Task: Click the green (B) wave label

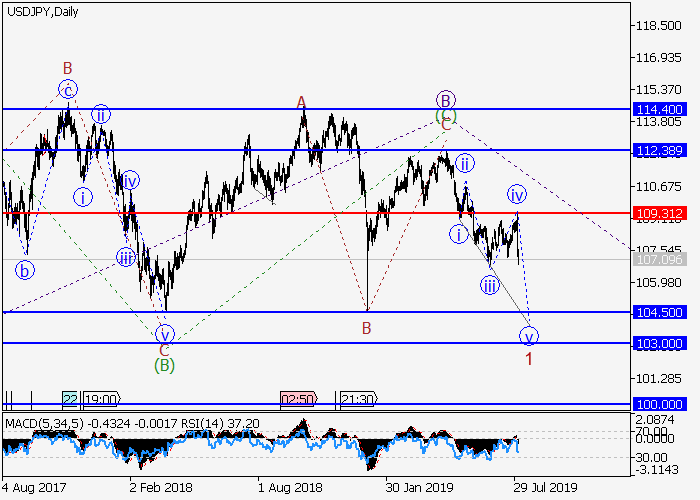Action: pos(165,366)
